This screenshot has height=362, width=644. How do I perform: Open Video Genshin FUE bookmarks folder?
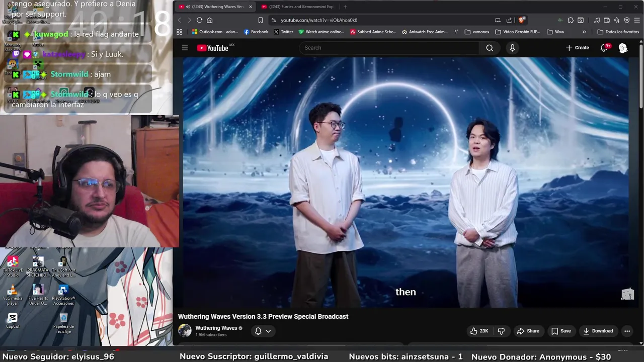518,32
